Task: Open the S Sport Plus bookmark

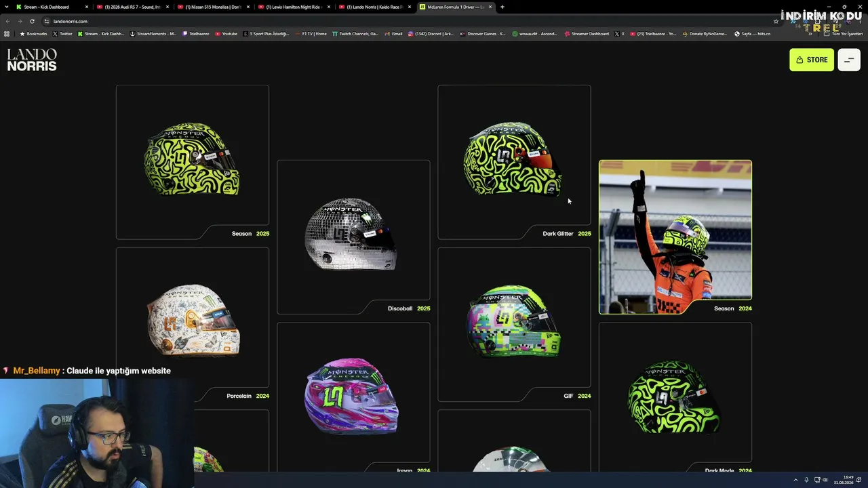Action: tap(266, 34)
